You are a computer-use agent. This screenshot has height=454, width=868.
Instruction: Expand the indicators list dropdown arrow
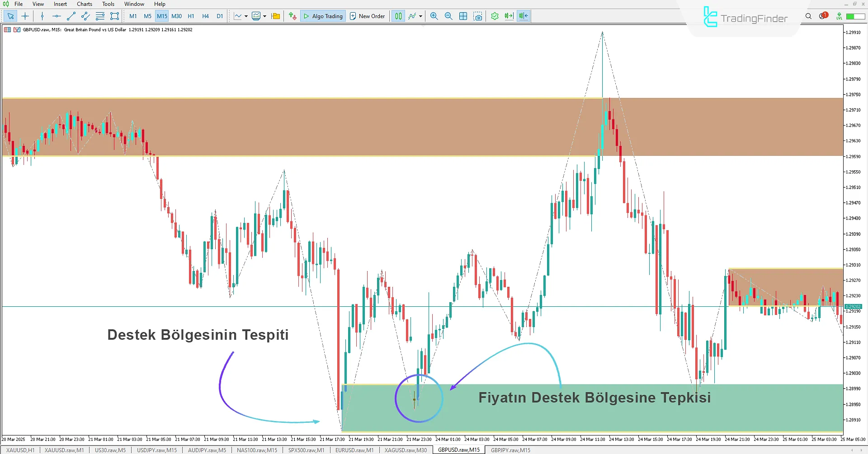[421, 16]
